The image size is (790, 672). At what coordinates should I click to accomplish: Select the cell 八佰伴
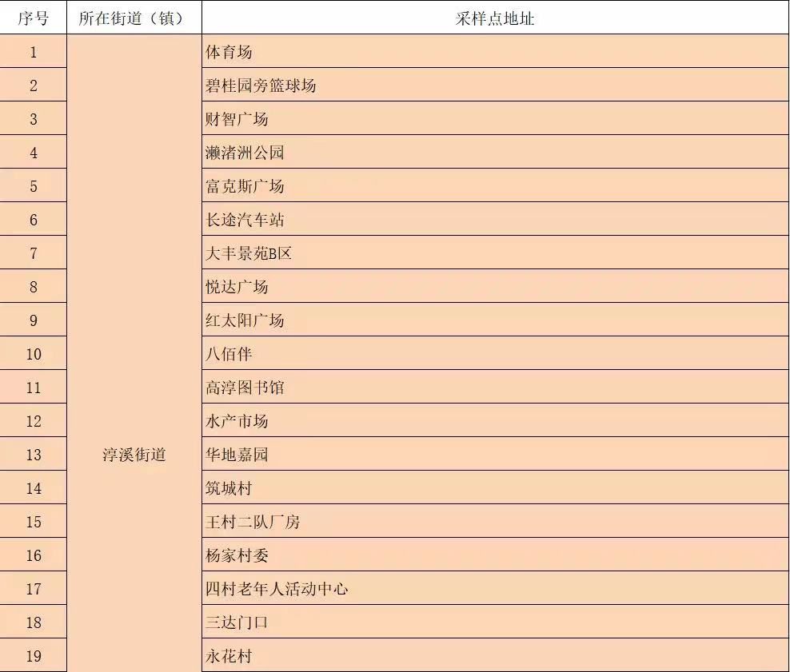coord(495,353)
